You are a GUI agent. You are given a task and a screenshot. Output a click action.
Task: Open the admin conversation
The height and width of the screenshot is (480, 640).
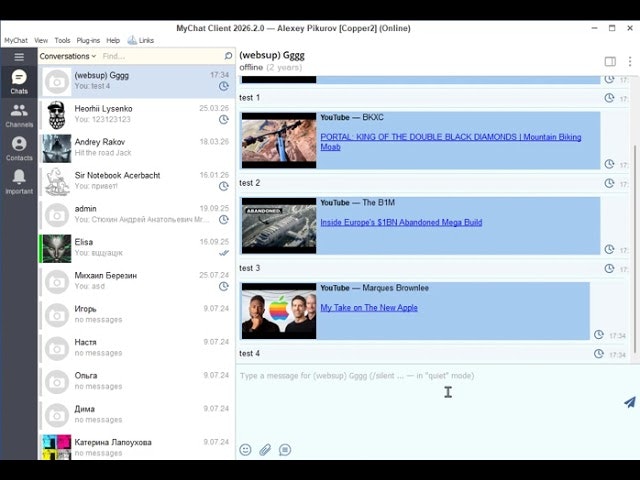(x=137, y=215)
